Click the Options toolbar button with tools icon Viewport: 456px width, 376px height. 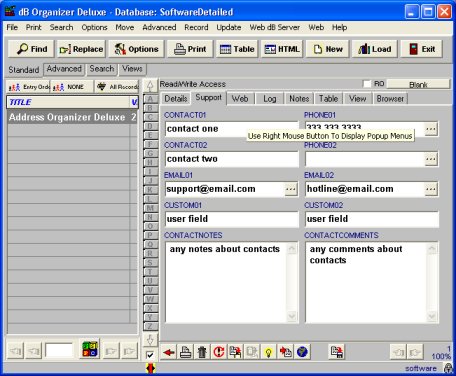pos(136,49)
